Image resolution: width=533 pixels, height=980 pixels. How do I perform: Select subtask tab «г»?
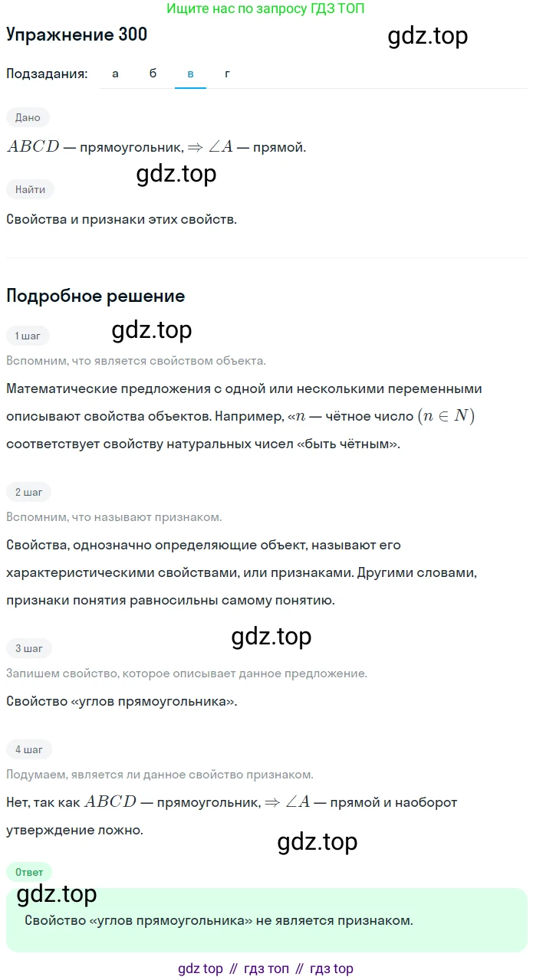(x=227, y=74)
